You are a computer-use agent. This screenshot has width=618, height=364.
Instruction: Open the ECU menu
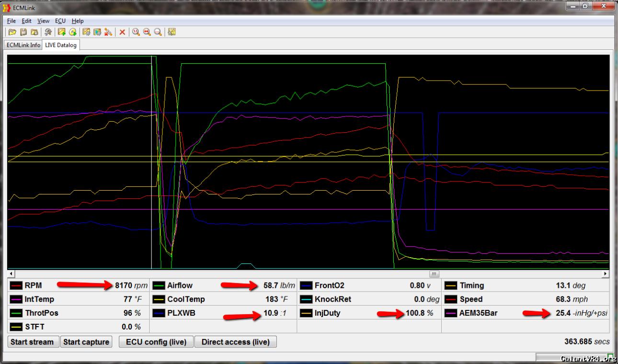click(60, 21)
